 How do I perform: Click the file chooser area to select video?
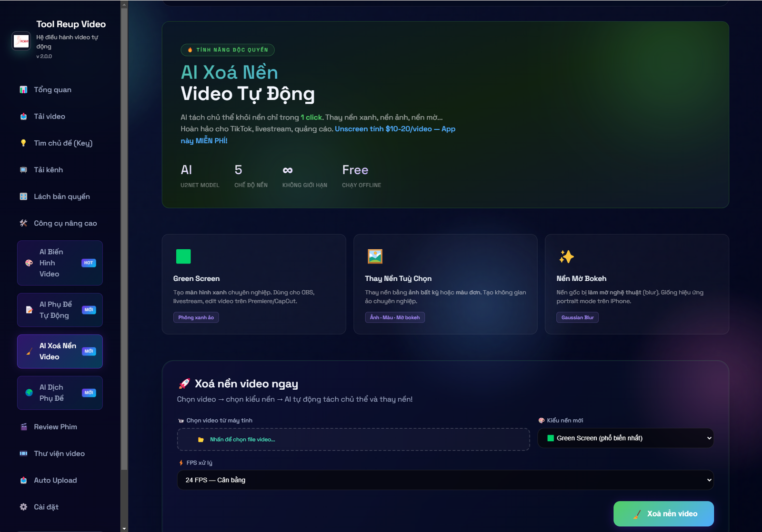click(353, 440)
